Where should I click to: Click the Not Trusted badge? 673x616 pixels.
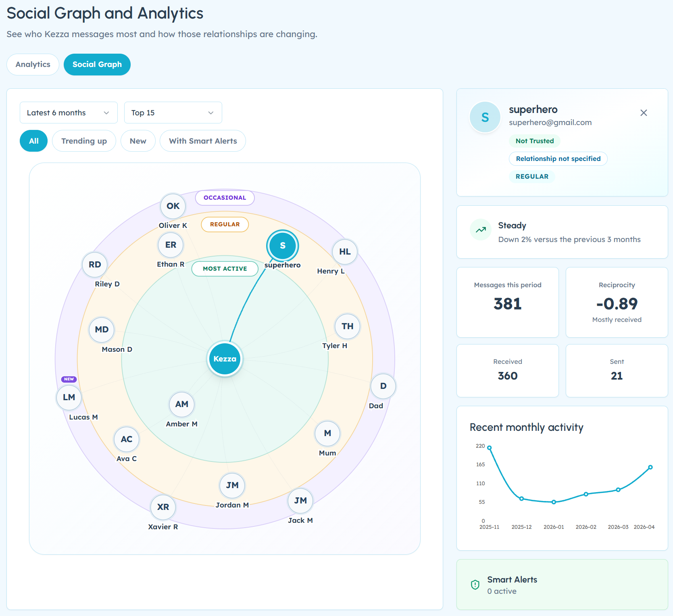[535, 141]
